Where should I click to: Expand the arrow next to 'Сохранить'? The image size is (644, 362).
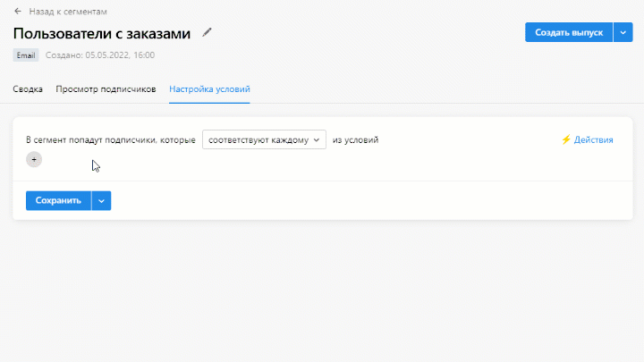101,201
